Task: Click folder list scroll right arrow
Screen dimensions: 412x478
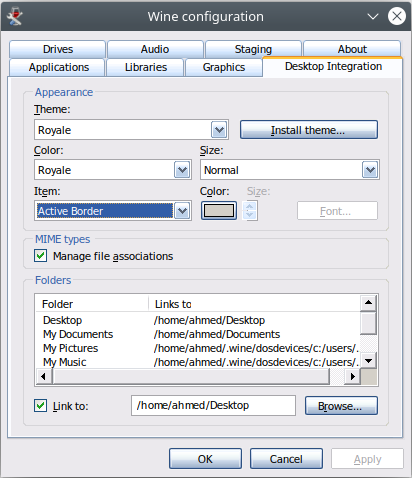Action: (352, 376)
